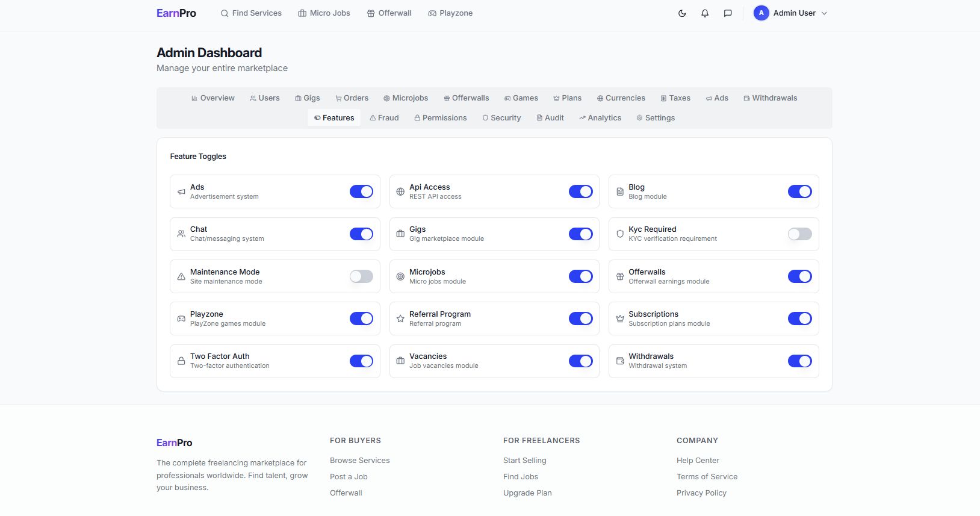
Task: Click the warning triangle icon beside Maintenance Mode
Action: pos(181,277)
